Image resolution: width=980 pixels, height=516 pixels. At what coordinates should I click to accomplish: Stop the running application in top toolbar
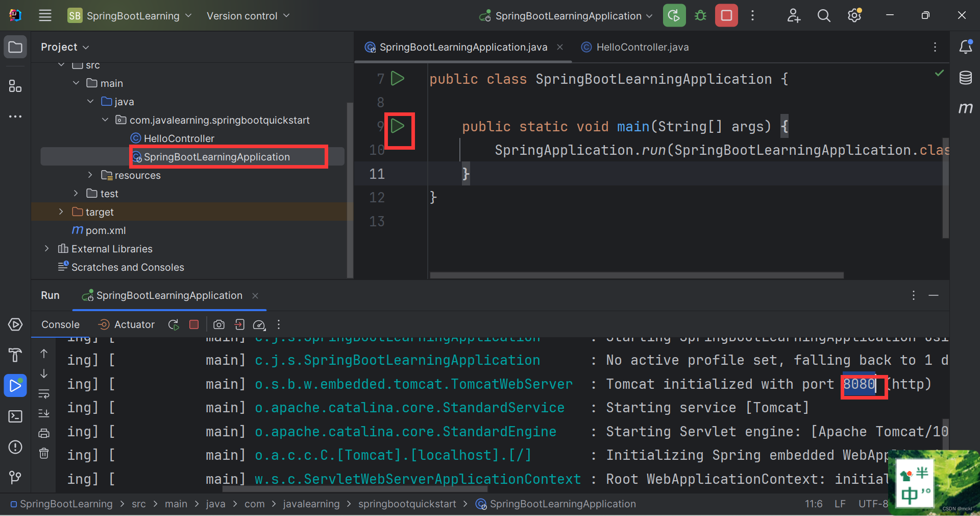[x=726, y=15]
